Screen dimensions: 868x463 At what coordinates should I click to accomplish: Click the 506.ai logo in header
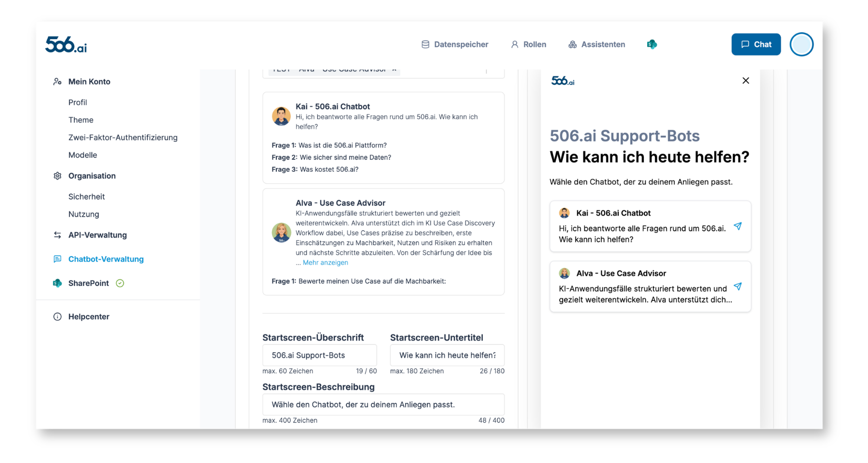pos(66,44)
